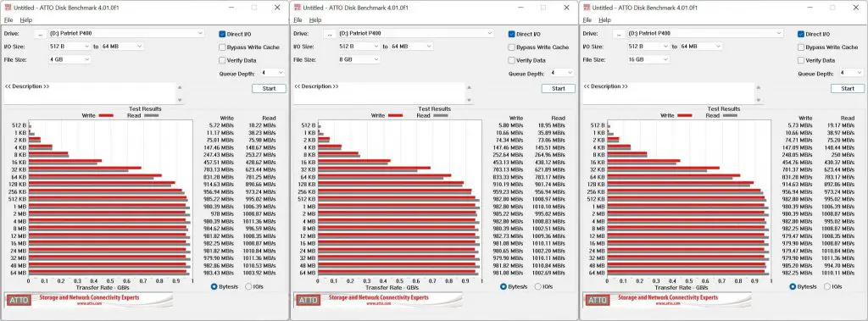The width and height of the screenshot is (868, 321).
Task: Open the 64 MB I/O Size dropdown in 4 GB window
Action: point(122,47)
